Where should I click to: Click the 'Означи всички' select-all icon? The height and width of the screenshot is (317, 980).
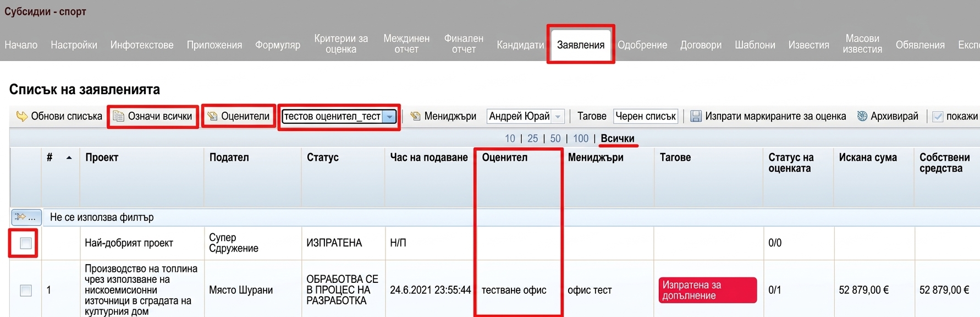pyautogui.click(x=118, y=116)
